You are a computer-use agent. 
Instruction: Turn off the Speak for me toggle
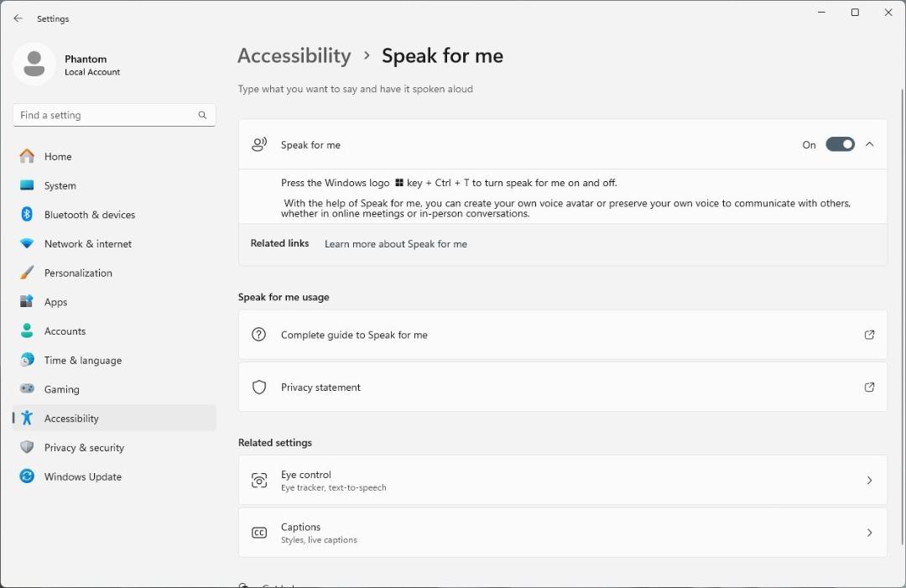click(x=840, y=144)
